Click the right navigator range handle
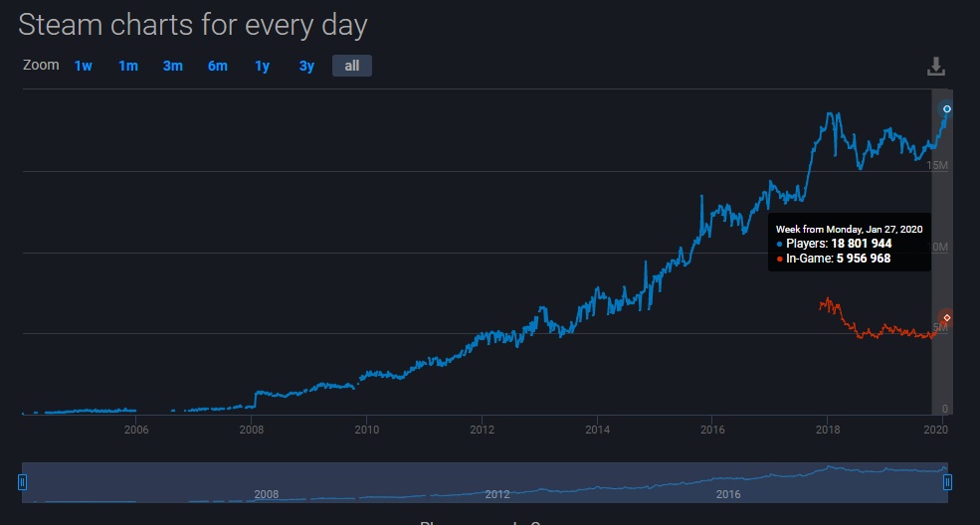This screenshot has width=980, height=525. (947, 482)
